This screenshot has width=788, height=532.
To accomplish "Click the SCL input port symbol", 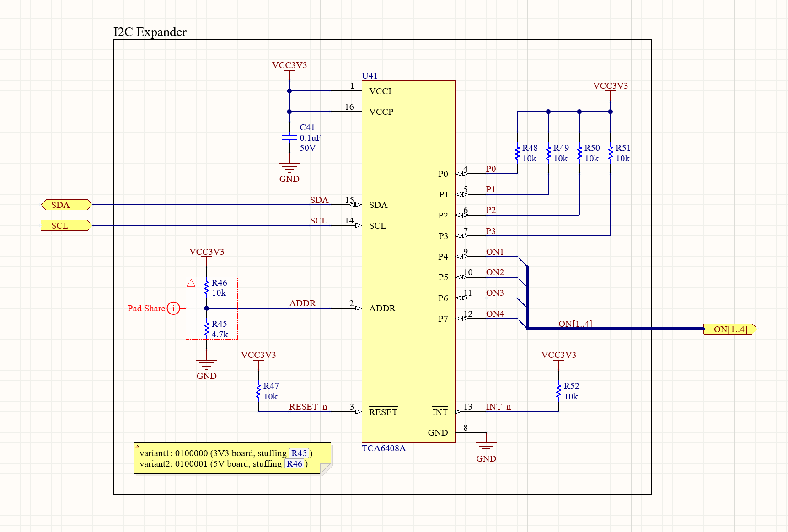I will click(x=66, y=225).
